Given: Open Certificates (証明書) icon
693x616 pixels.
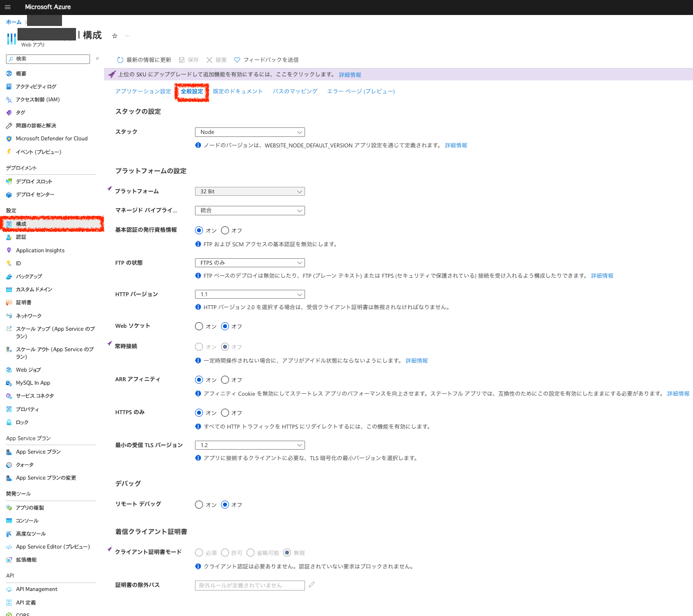Looking at the screenshot, I should (9, 302).
